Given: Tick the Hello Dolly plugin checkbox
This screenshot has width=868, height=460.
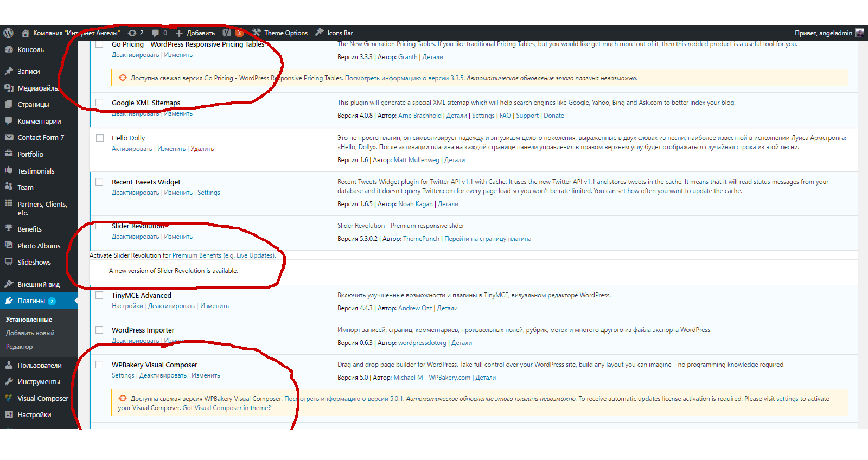Looking at the screenshot, I should [x=100, y=138].
